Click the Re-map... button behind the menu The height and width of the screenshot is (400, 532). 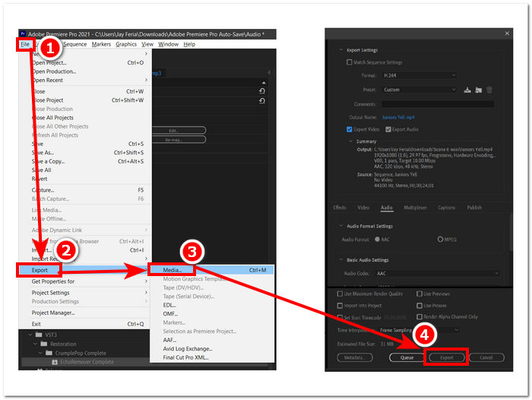[x=179, y=140]
